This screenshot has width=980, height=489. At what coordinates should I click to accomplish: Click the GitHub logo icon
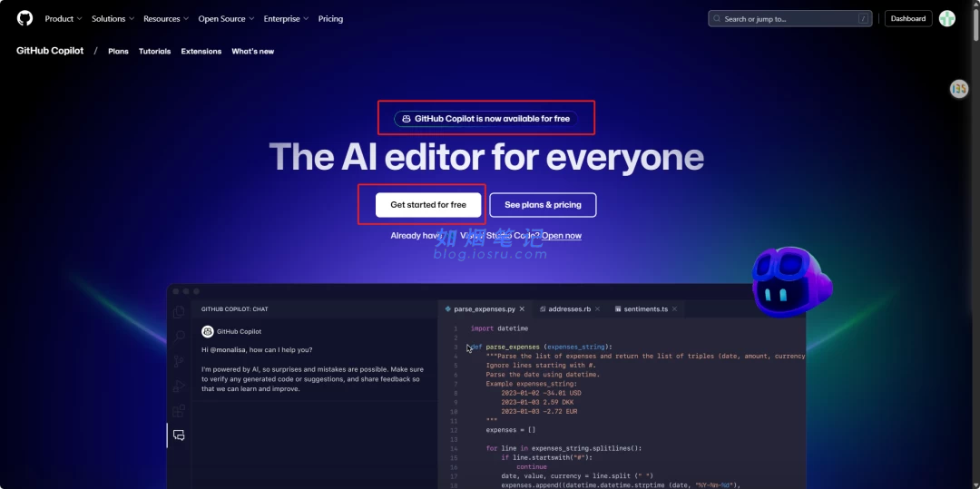click(24, 18)
